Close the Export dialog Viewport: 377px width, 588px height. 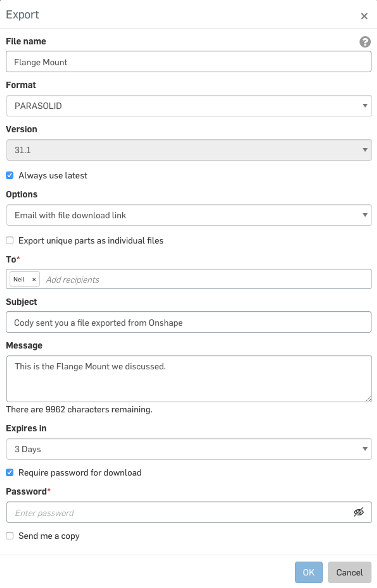[x=364, y=16]
